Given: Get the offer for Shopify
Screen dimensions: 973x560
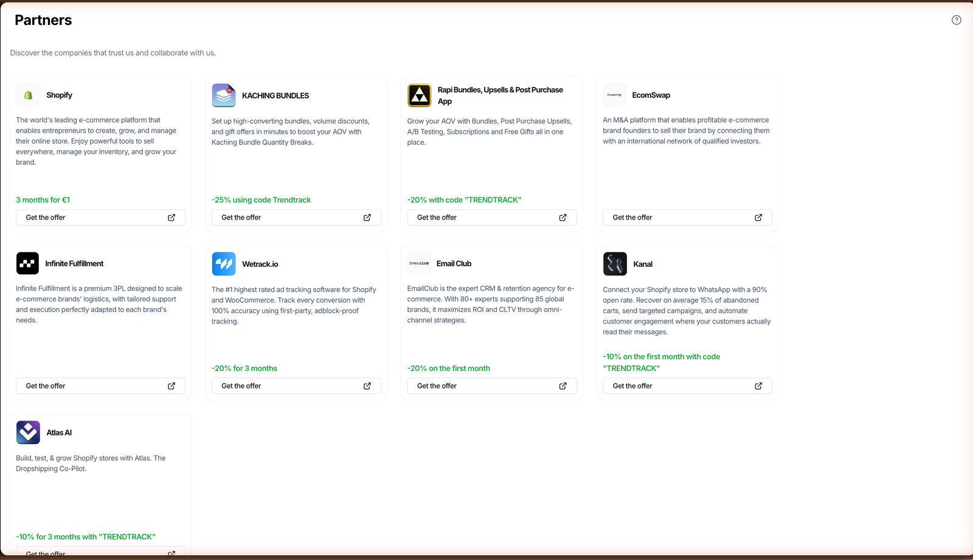Looking at the screenshot, I should coord(101,218).
